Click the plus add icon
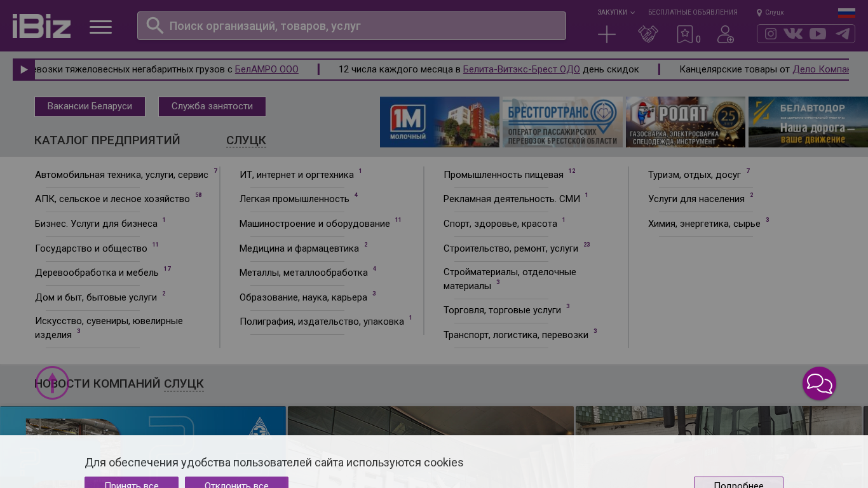868x488 pixels. (x=607, y=34)
